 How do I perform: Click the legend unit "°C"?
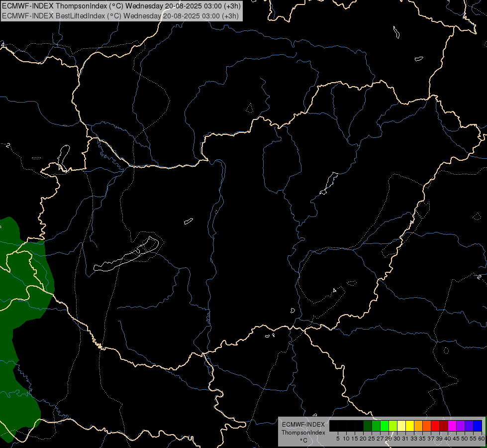pyautogui.click(x=303, y=441)
